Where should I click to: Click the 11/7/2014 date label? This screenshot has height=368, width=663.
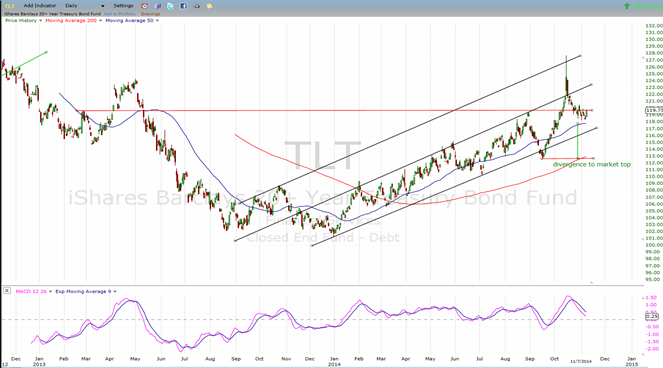pyautogui.click(x=581, y=362)
